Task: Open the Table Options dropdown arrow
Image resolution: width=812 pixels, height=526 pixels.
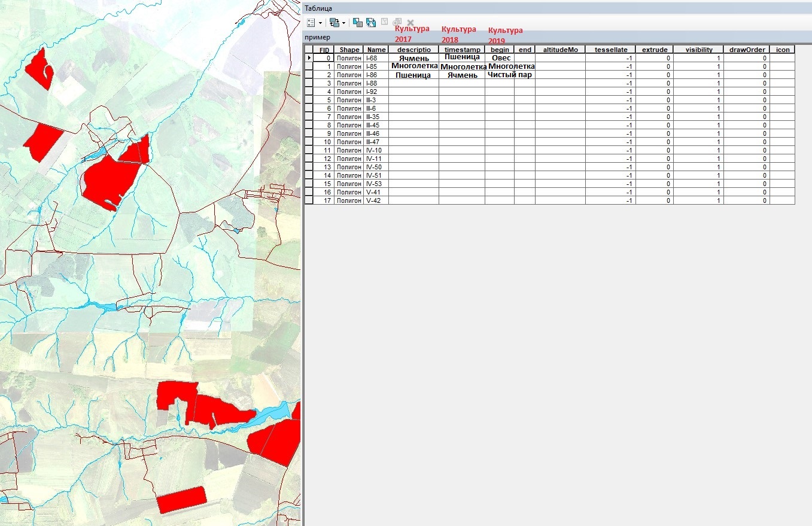Action: coord(320,23)
